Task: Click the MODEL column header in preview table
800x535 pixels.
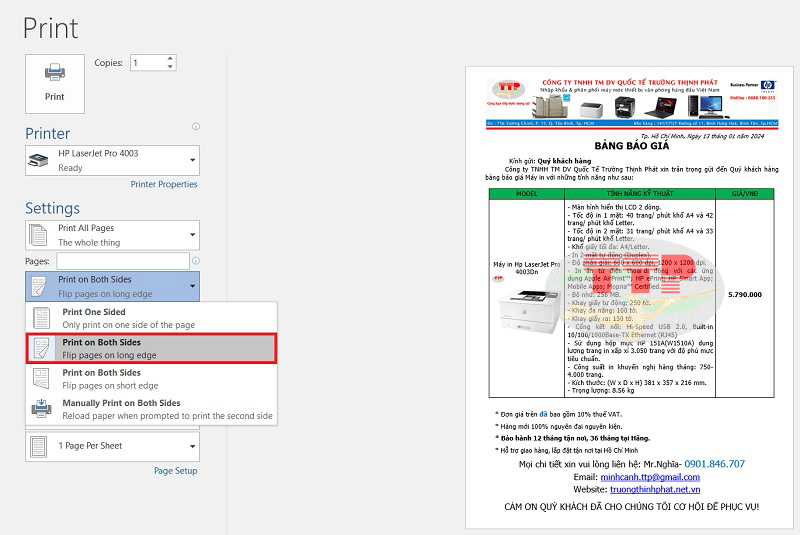Action: tap(527, 194)
